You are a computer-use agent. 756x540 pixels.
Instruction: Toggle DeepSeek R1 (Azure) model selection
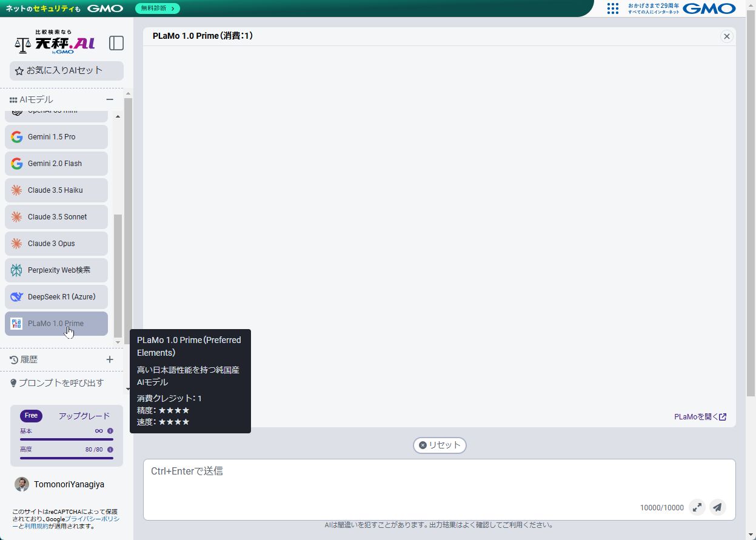pos(56,297)
